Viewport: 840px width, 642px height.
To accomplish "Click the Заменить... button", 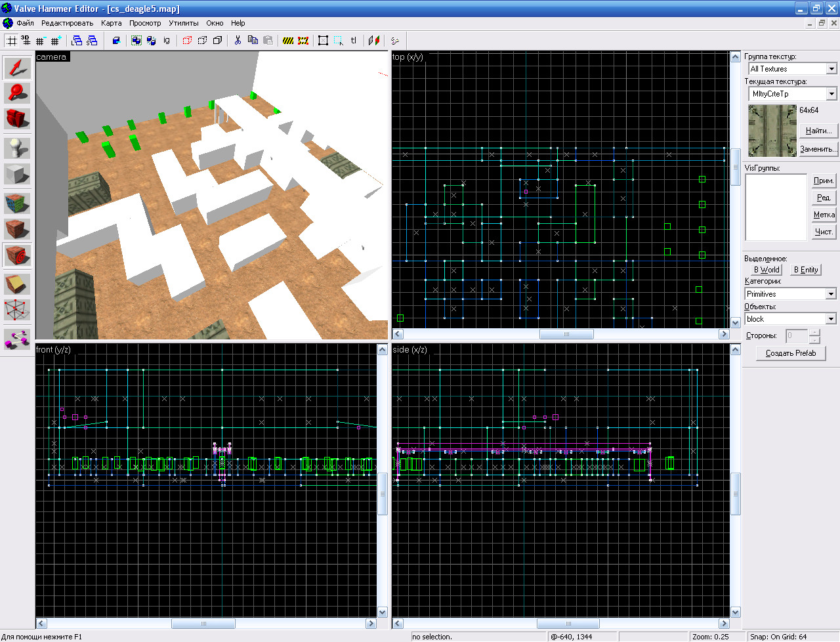I will pos(818,149).
